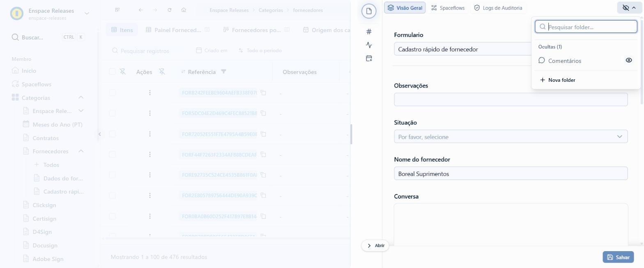Click the Pesquisar folder search field
The width and height of the screenshot is (644, 268).
click(x=586, y=27)
